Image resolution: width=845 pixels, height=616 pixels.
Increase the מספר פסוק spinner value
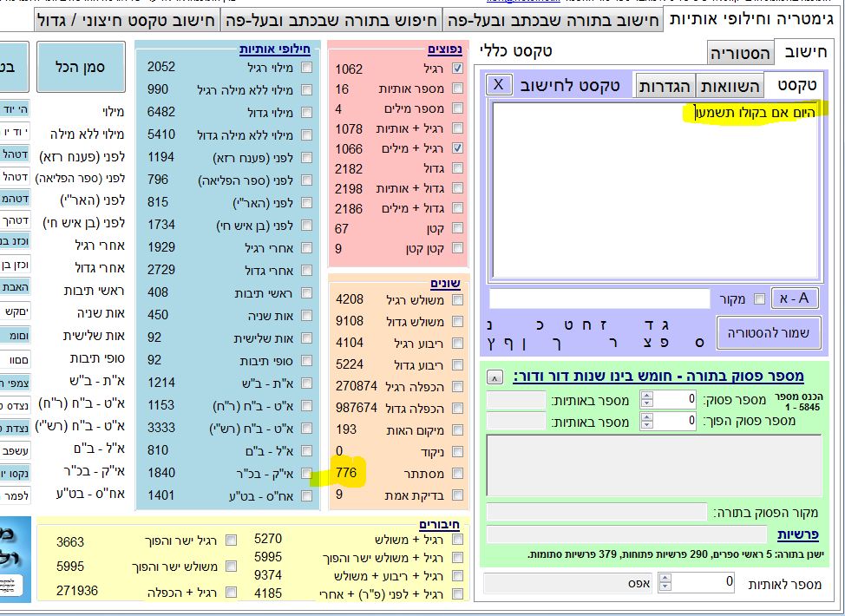pyautogui.click(x=646, y=395)
